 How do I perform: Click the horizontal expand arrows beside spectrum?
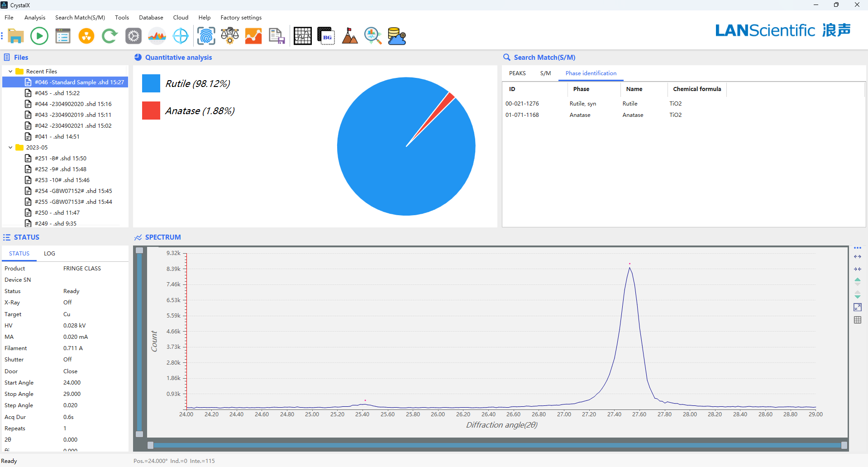(857, 257)
